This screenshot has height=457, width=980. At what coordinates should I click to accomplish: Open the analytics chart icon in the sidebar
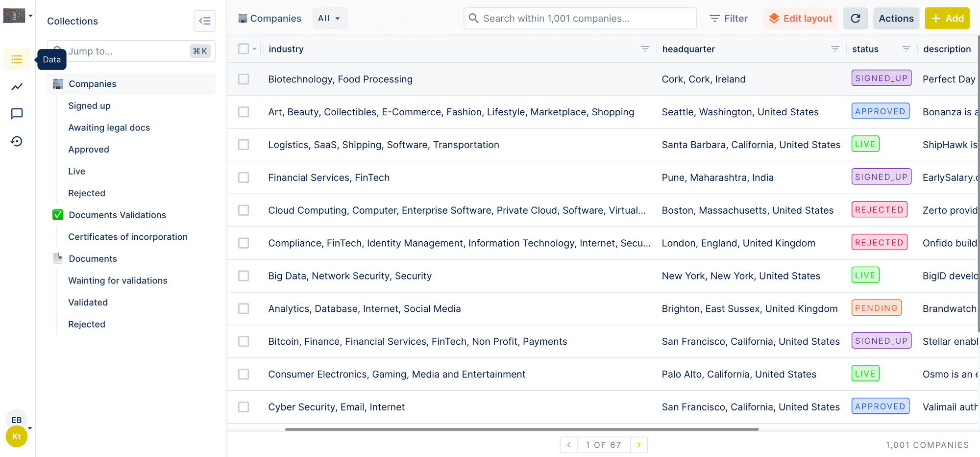tap(17, 87)
